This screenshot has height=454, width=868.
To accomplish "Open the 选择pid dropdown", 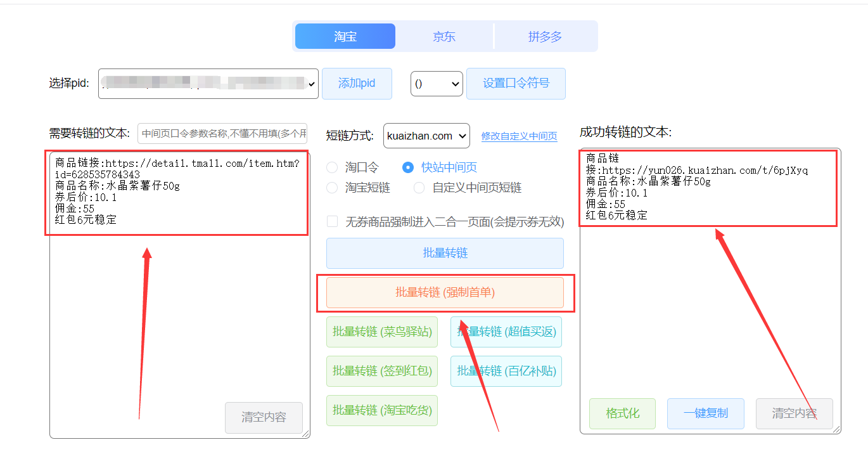I will [x=208, y=84].
